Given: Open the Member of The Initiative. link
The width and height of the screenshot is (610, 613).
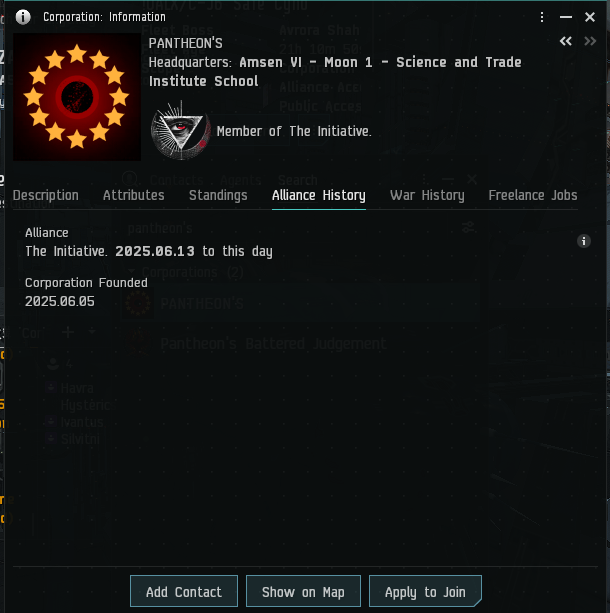Looking at the screenshot, I should [294, 131].
